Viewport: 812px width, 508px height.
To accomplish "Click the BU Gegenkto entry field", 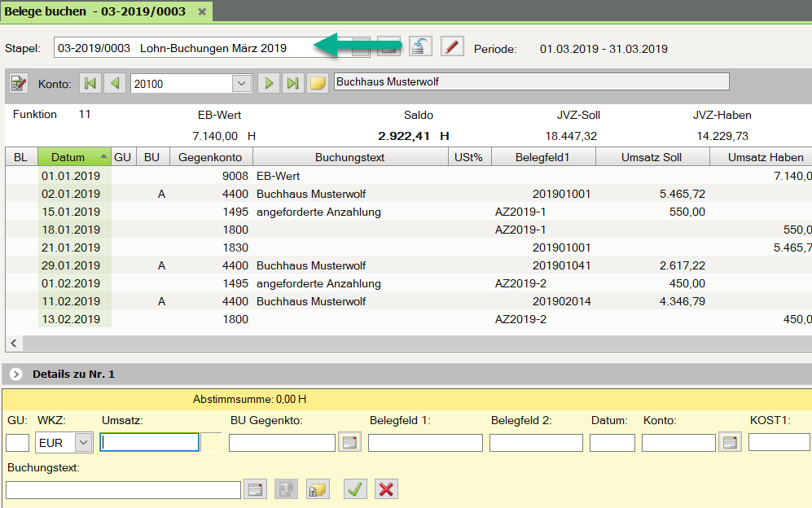I will (283, 443).
